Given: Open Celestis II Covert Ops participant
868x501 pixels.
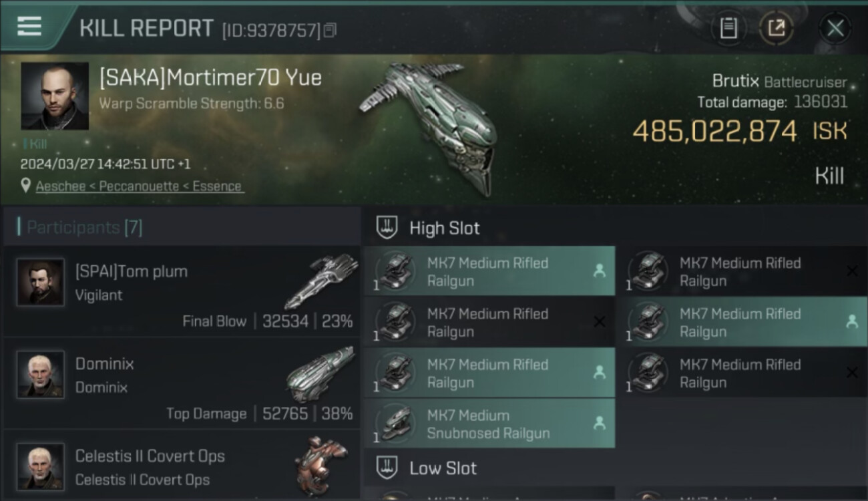Looking at the screenshot, I should click(x=180, y=467).
